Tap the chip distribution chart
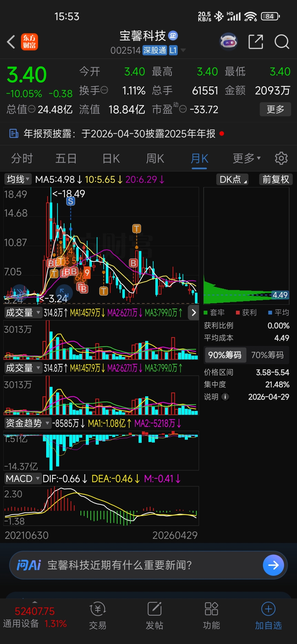 246,246
